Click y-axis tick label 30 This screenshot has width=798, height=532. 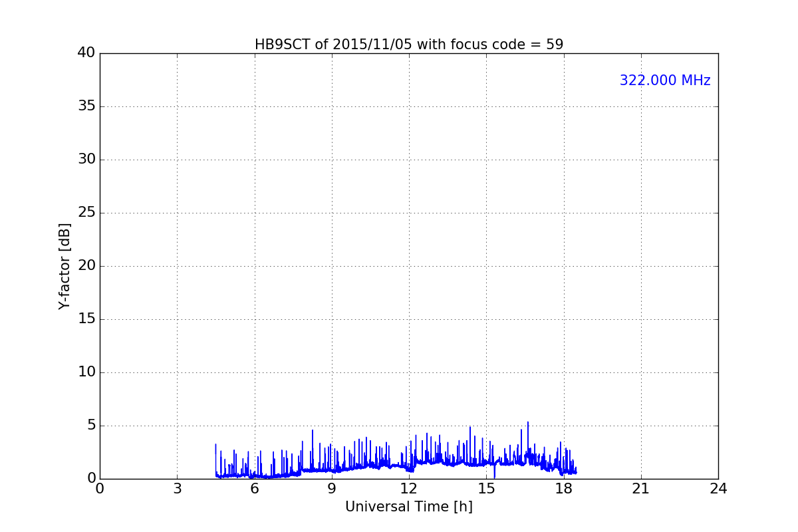point(86,160)
